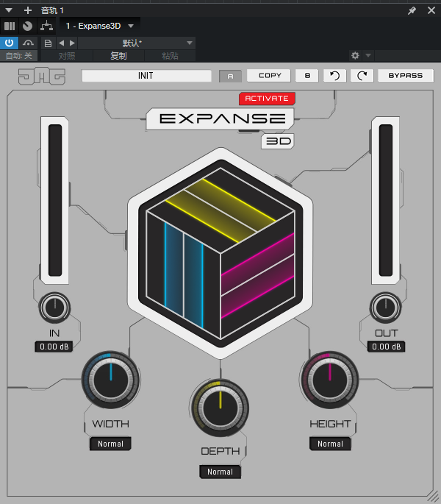441x504 pixels.
Task: Select the A state slot
Action: tap(230, 77)
